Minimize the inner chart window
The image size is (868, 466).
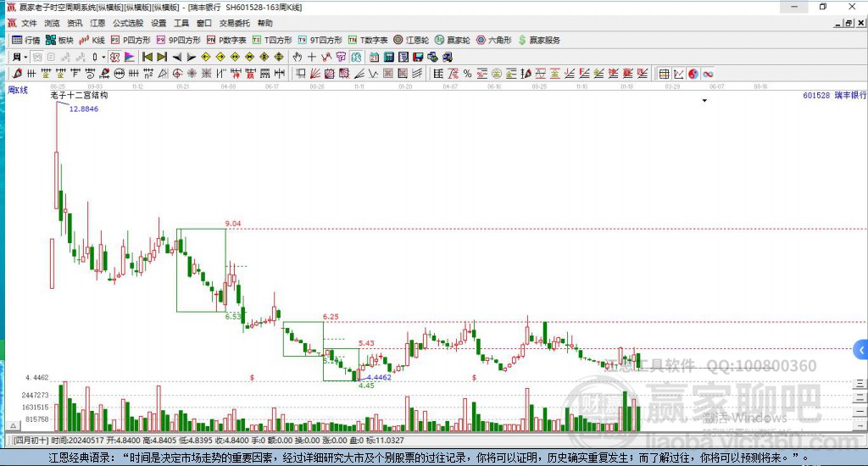pyautogui.click(x=838, y=23)
